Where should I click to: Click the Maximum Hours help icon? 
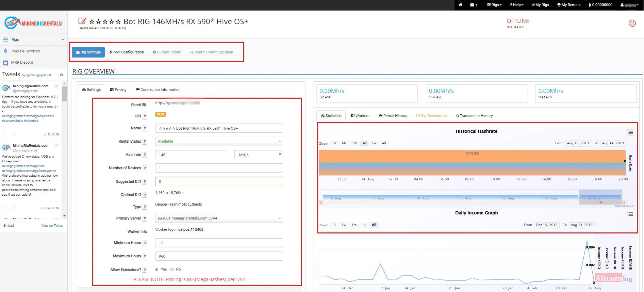point(145,256)
